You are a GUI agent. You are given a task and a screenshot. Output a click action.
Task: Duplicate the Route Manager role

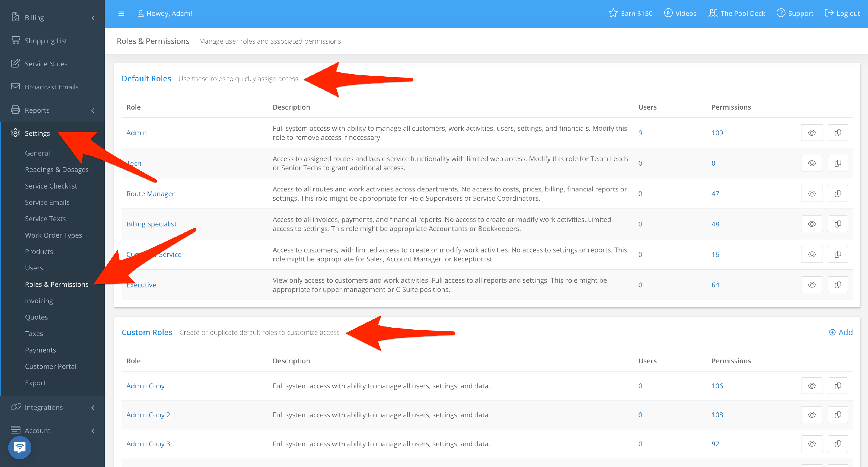click(x=838, y=194)
